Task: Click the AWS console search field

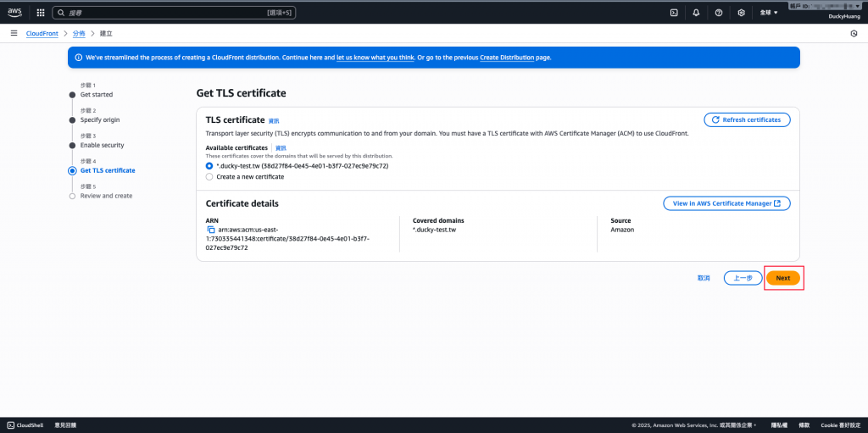Action: (174, 12)
